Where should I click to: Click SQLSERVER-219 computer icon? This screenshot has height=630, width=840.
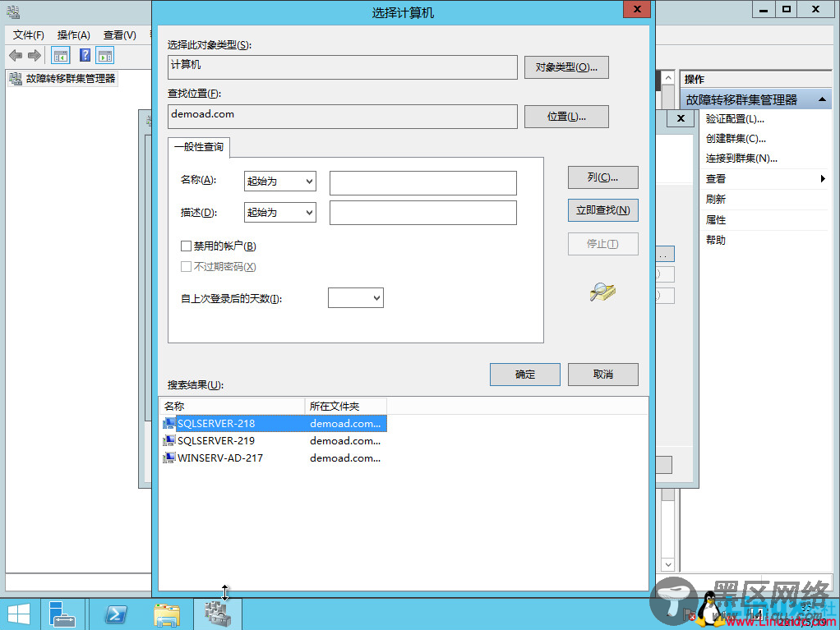point(168,440)
